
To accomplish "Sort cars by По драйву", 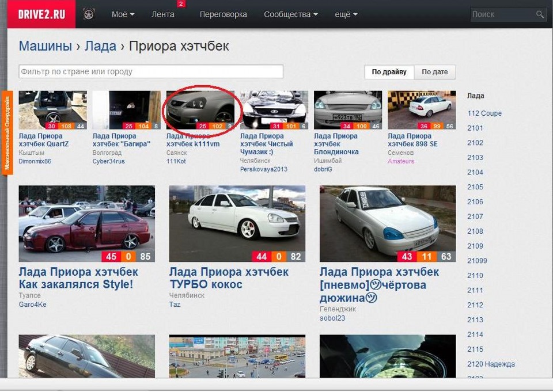I will click(x=389, y=72).
